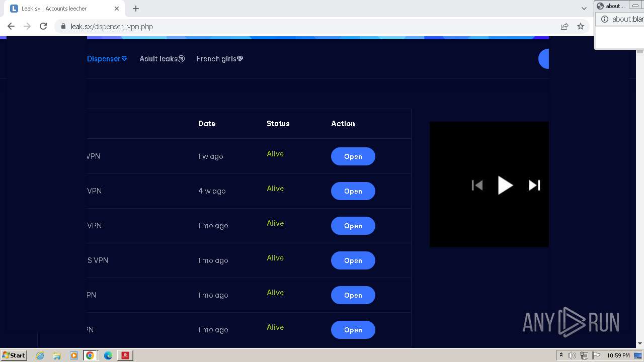Open the Adult leaks menu item
Image resolution: width=644 pixels, height=362 pixels.
point(162,59)
